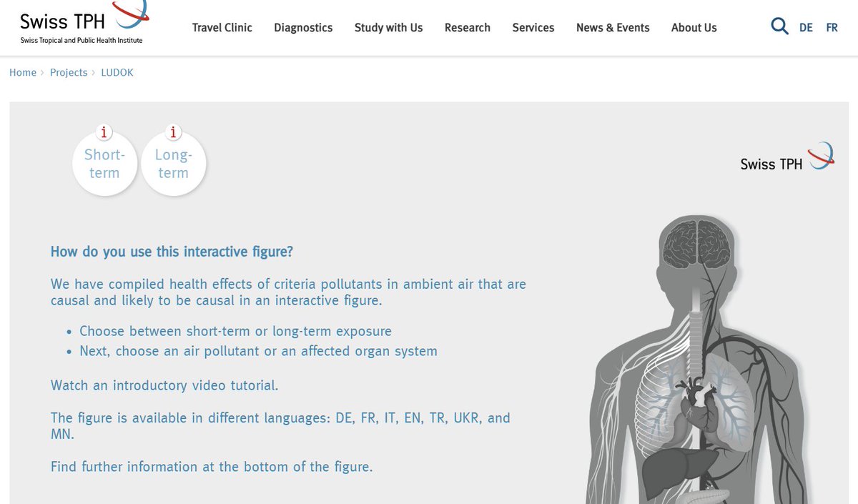Click the 'Swiss Tropical and Public Health Institute' tagline
This screenshot has height=504, width=858.
tap(82, 40)
